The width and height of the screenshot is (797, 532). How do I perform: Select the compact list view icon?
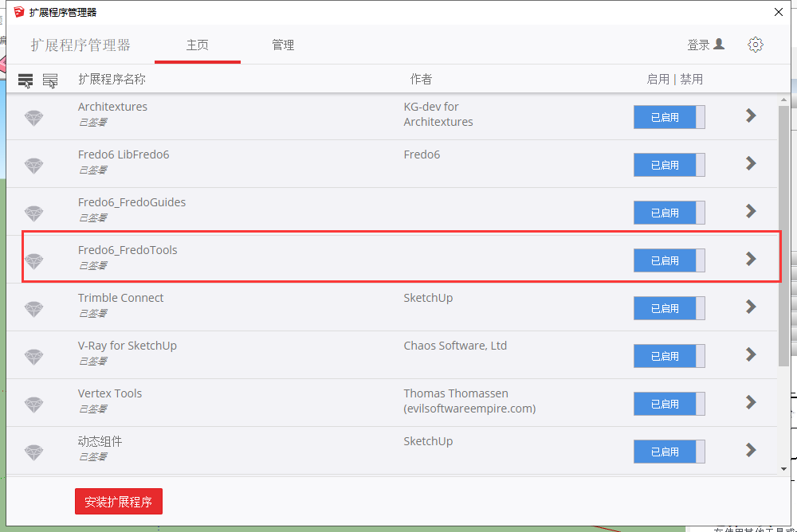point(26,79)
